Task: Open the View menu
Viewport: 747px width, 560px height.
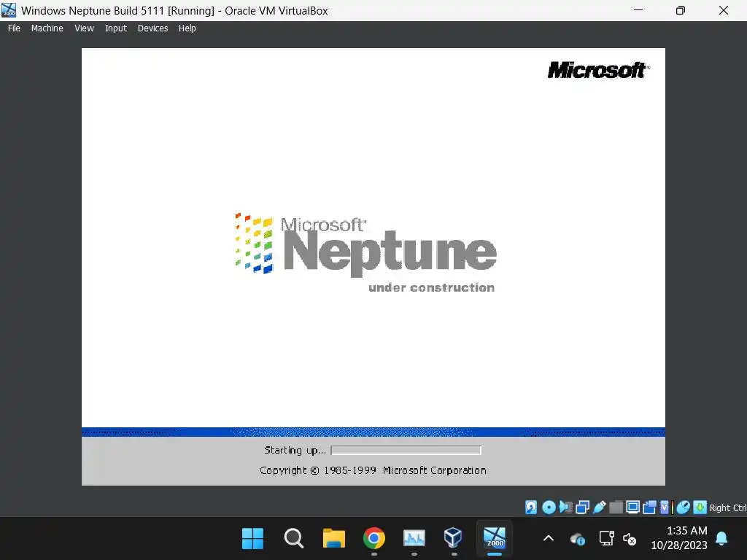Action: click(84, 28)
